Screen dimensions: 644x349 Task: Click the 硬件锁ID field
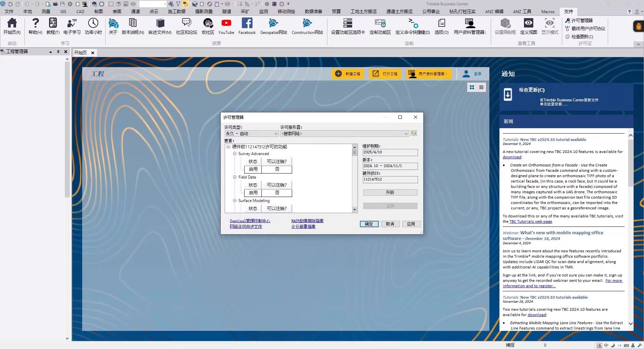pos(390,180)
